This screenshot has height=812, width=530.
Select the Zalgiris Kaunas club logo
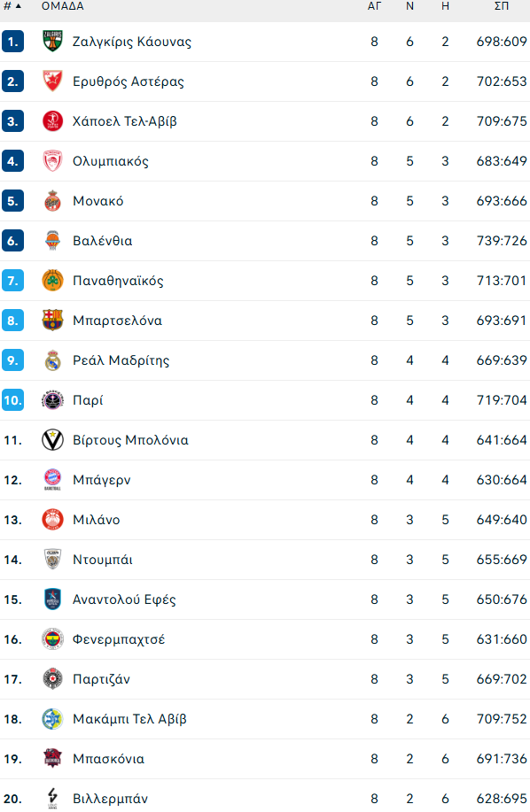point(52,41)
